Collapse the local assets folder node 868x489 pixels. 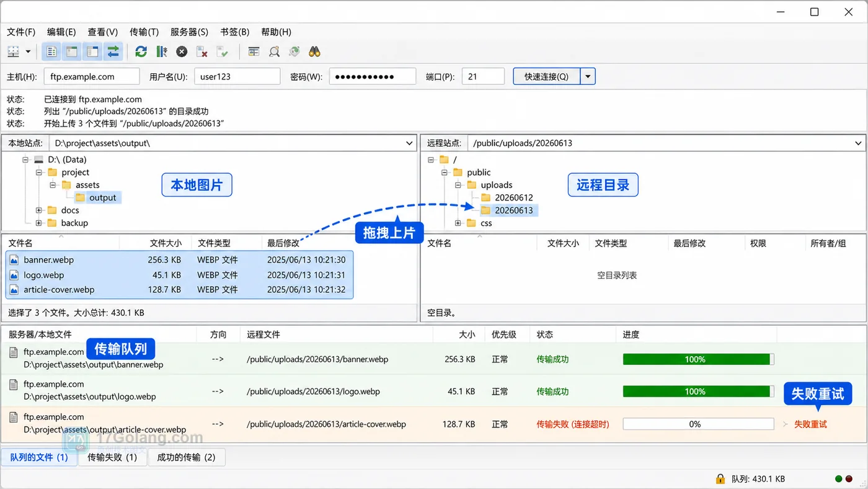tap(53, 185)
